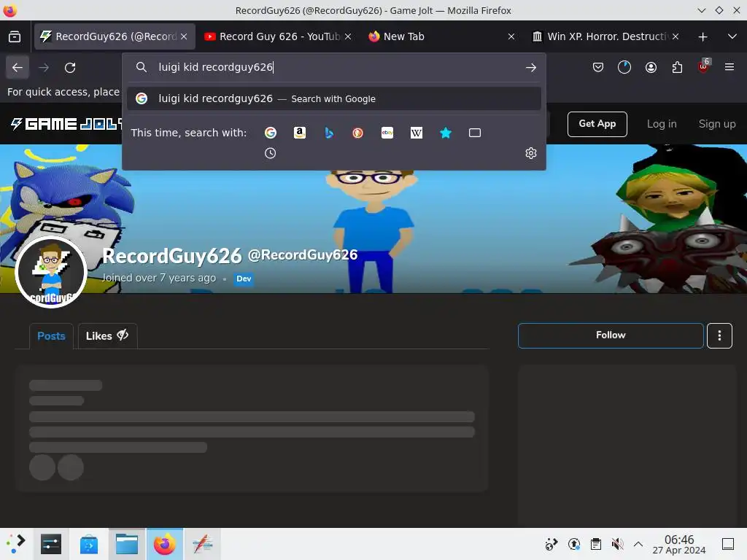
Task: Open the RecordGuy626 profile avatar
Action: (51, 273)
